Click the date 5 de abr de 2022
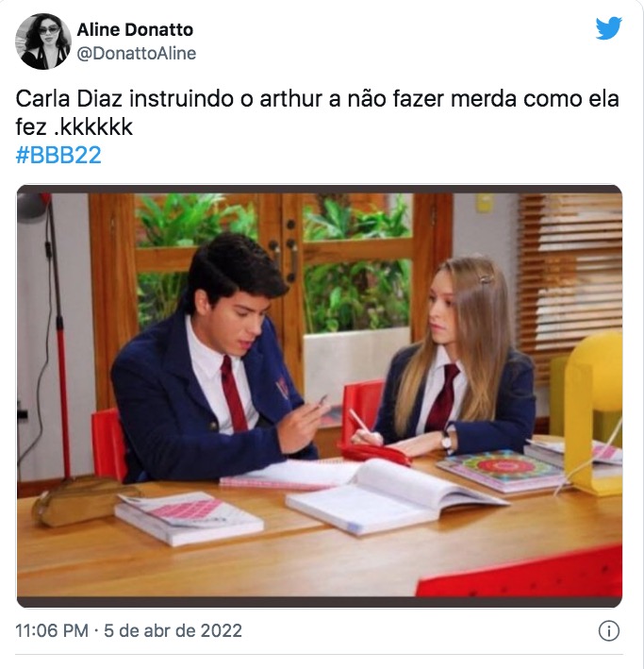Screen dimensions: 644x669 coord(173,630)
